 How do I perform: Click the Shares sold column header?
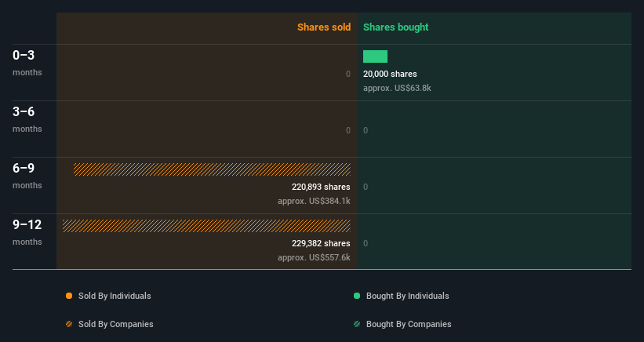[324, 27]
